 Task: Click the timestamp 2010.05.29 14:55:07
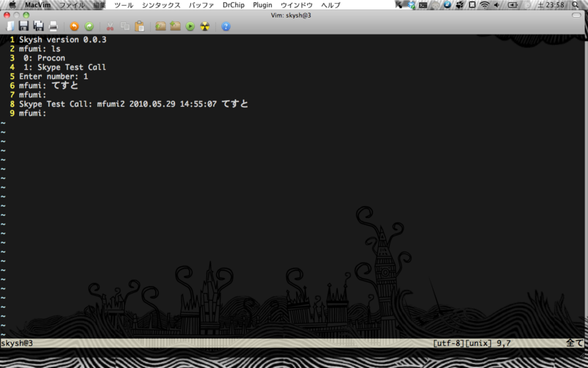(173, 104)
